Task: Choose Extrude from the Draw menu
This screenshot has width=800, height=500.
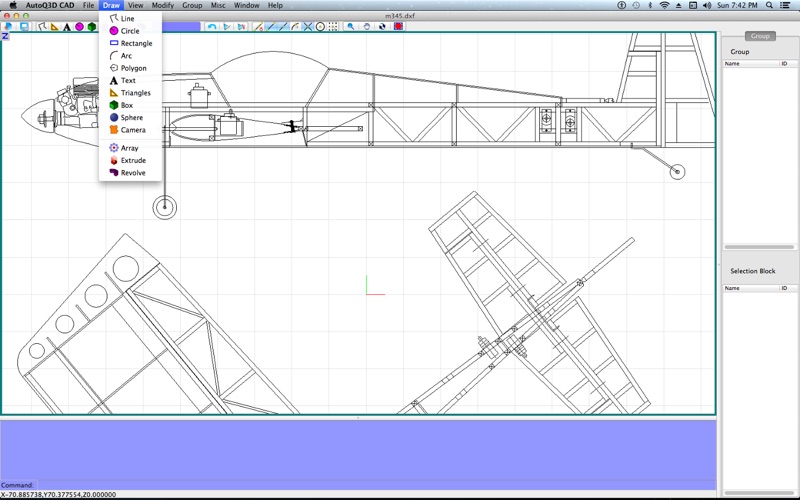Action: [133, 160]
